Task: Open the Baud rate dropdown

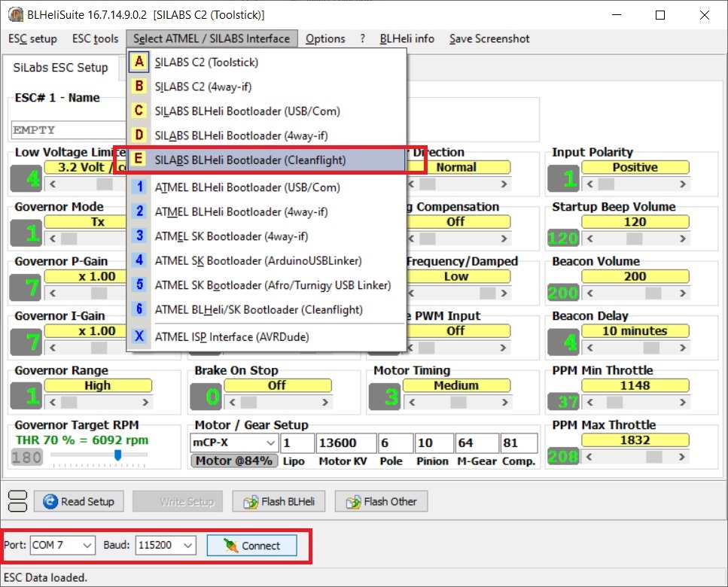Action: pos(166,546)
